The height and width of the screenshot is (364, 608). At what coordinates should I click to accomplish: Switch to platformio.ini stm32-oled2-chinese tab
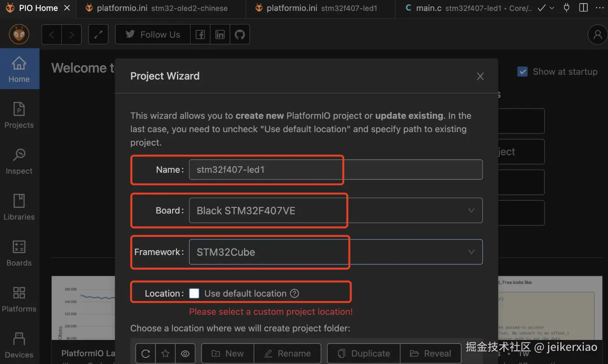click(x=162, y=8)
